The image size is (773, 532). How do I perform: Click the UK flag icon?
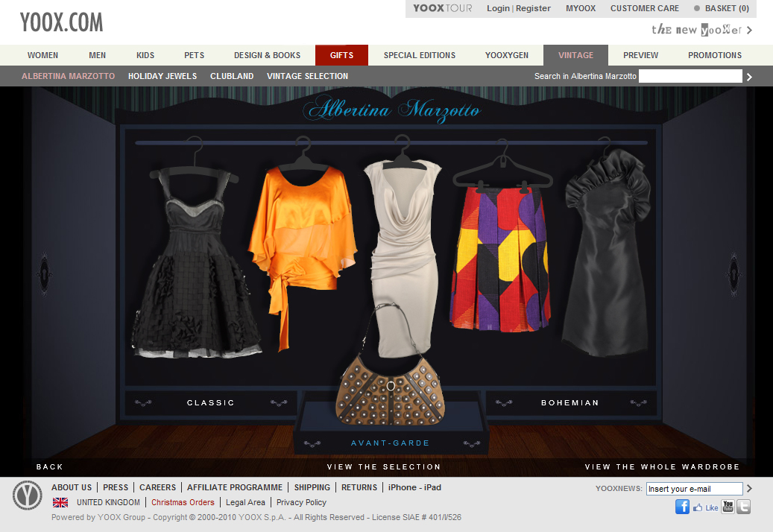(60, 502)
